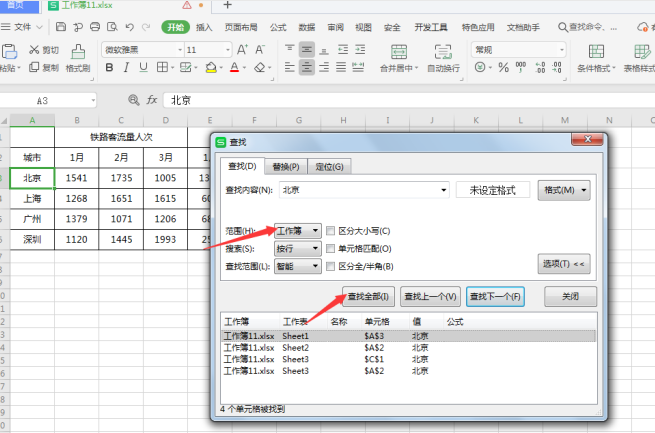The image size is (655, 433).
Task: Click the 关闭 Close button in dialog
Action: (x=570, y=296)
